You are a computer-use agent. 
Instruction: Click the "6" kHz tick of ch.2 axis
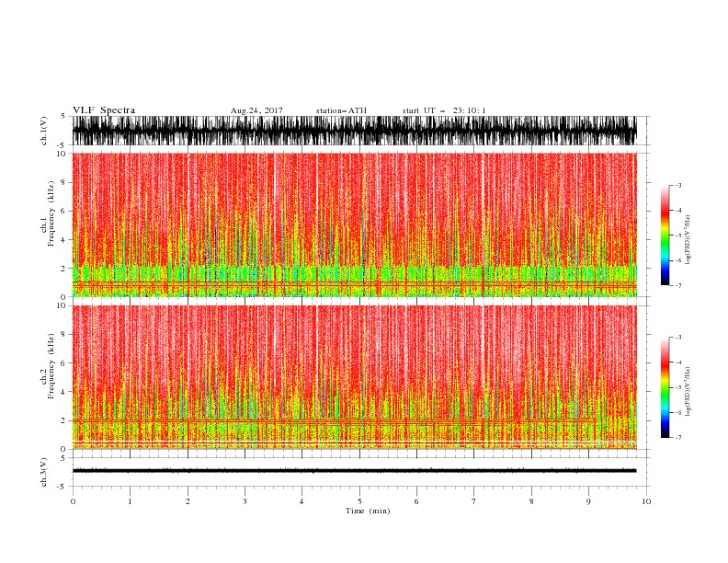coord(63,363)
